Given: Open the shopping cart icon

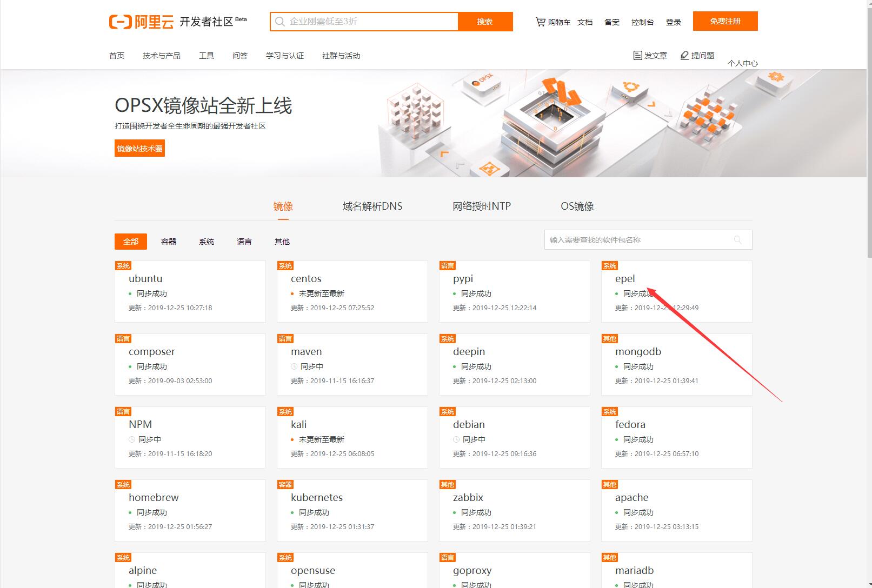Looking at the screenshot, I should tap(540, 22).
